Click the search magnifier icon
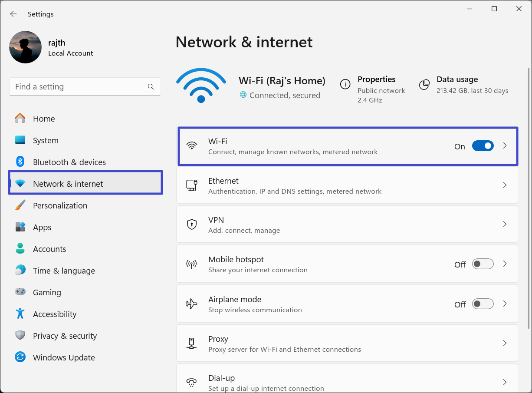The width and height of the screenshot is (532, 393). coord(151,87)
